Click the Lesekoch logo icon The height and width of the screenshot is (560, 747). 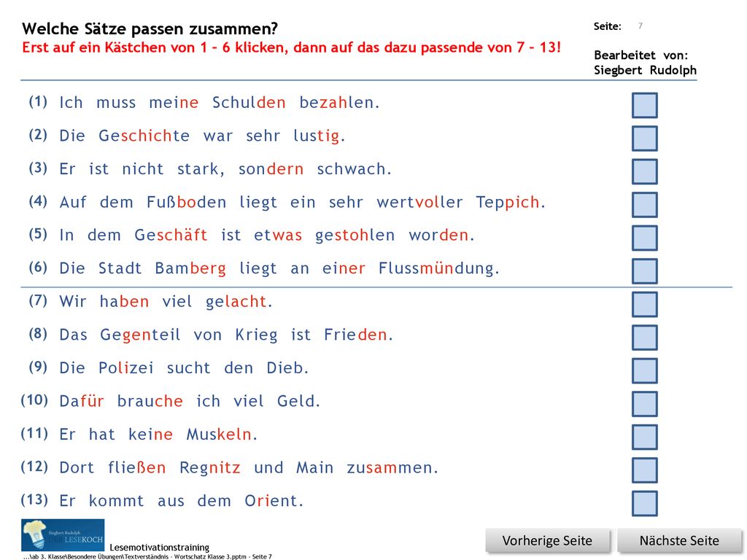63,535
